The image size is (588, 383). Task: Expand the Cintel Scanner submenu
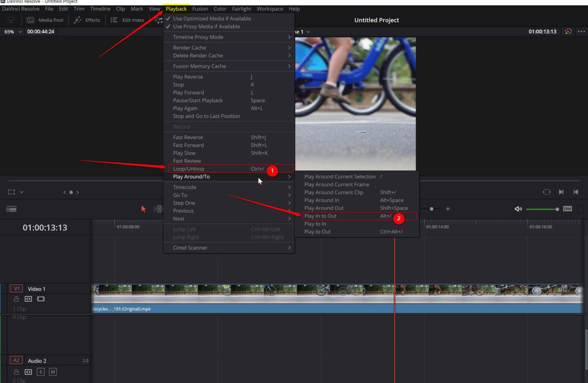point(190,248)
